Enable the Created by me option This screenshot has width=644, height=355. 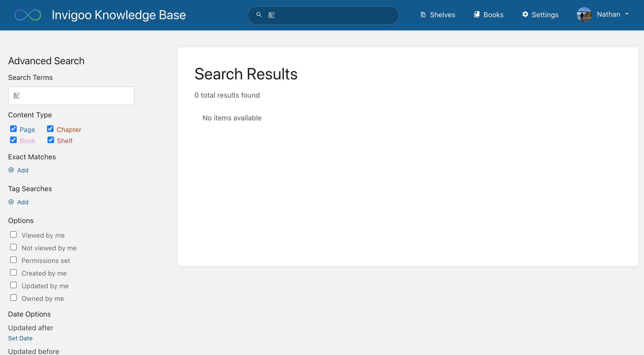coord(13,272)
